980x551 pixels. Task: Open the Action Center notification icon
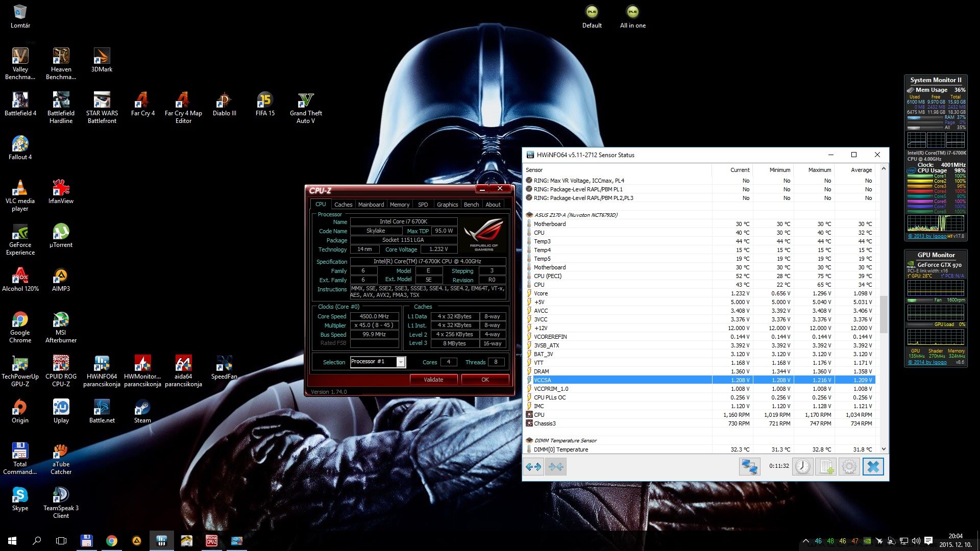928,541
